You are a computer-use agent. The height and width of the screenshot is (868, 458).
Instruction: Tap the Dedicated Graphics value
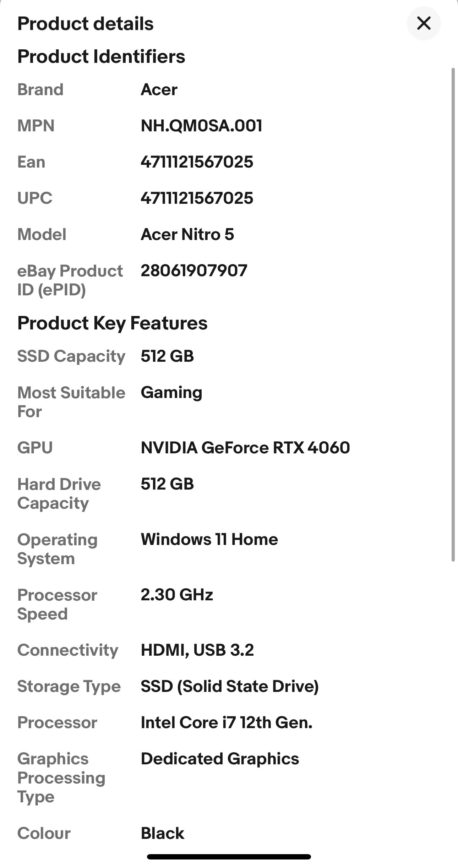point(220,759)
